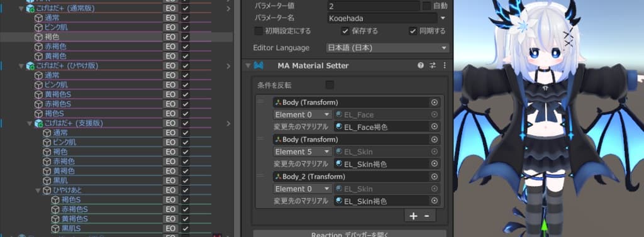Click Body_2 (Transform) object field
Viewport: 644px width, 237px height.
tap(356, 177)
